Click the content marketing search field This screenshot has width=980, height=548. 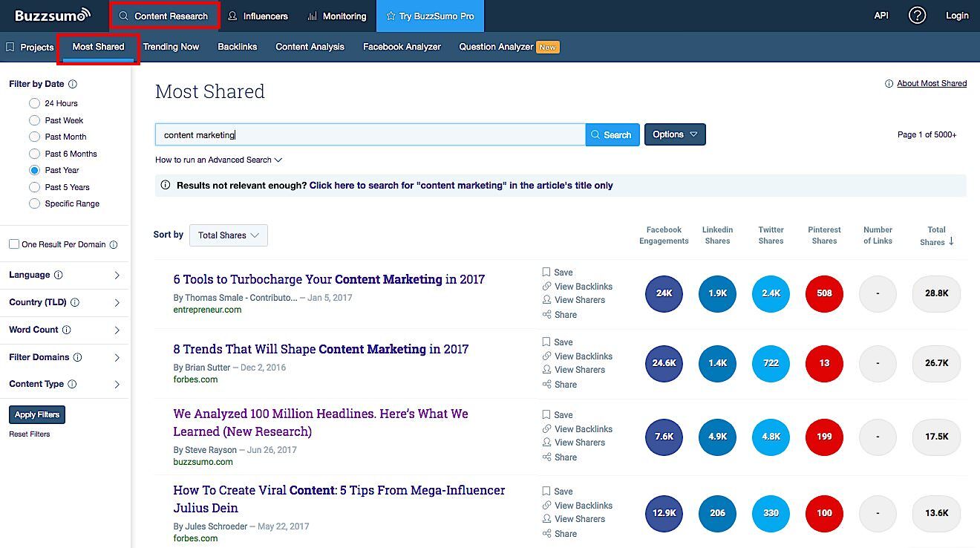(x=370, y=134)
